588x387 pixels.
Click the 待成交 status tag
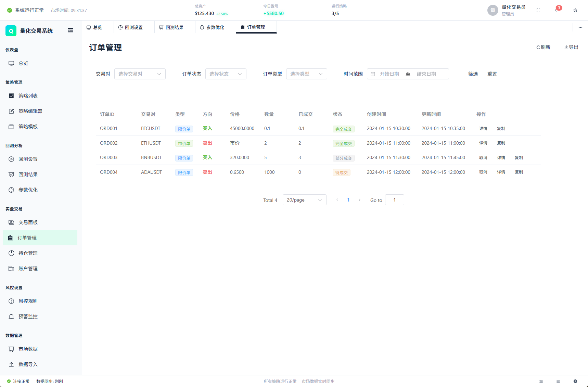pos(342,172)
